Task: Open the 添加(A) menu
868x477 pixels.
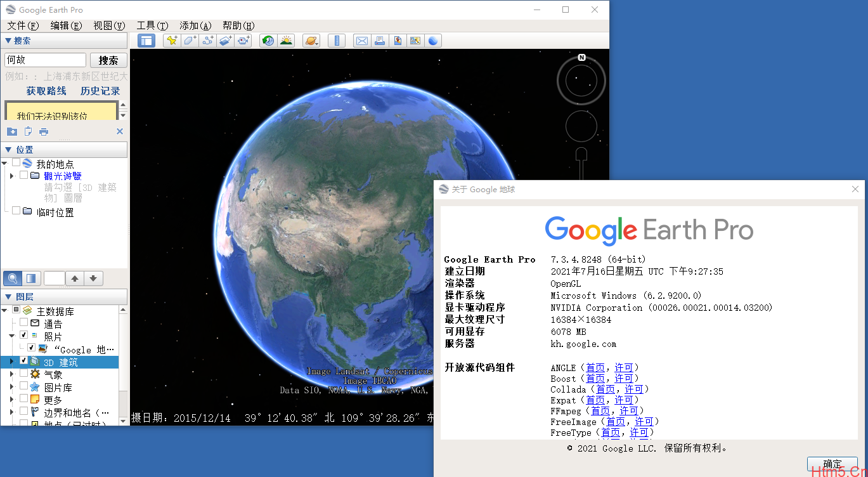Action: click(195, 25)
